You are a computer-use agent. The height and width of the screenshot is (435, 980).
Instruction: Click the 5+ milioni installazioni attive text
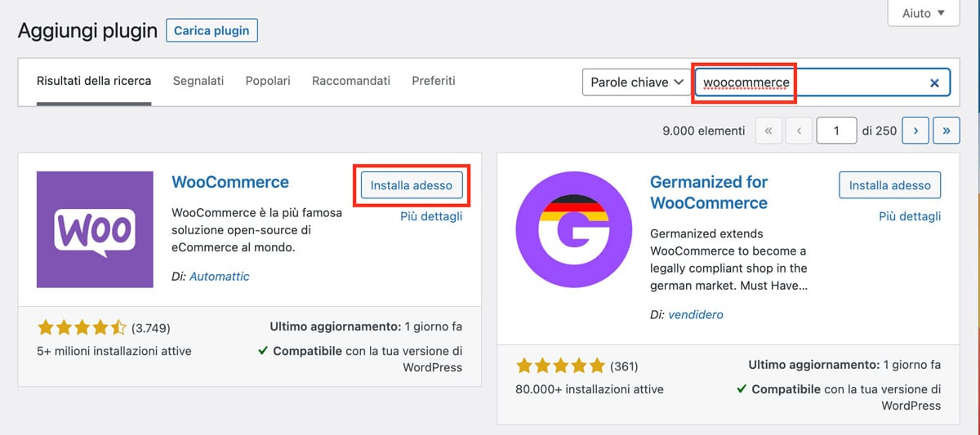point(114,351)
